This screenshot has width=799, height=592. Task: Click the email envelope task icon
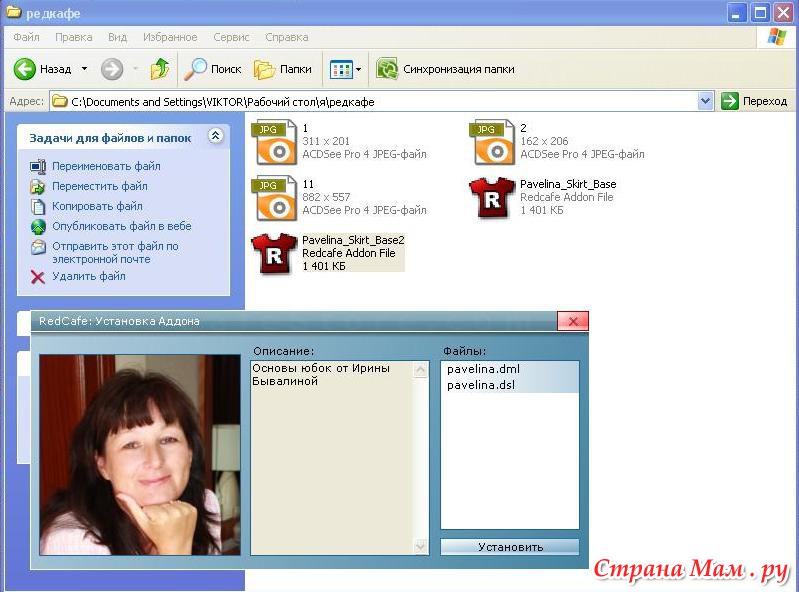38,247
